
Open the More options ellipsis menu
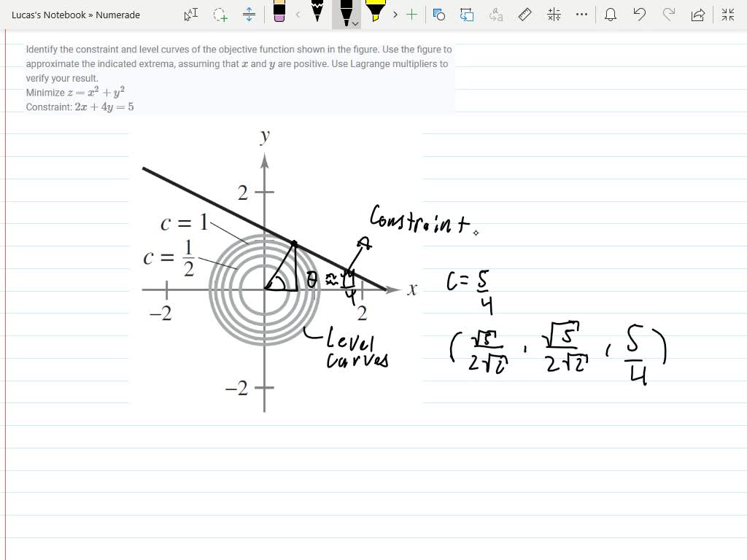point(581,15)
